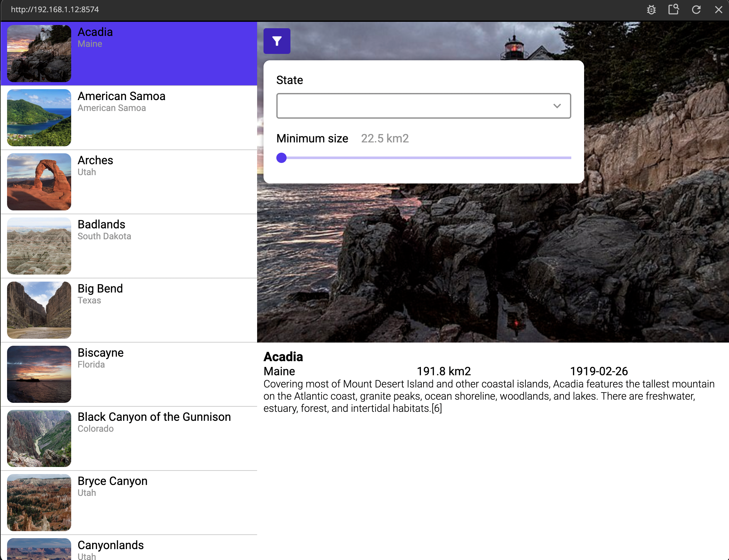Click Maine in the details panel
Screen dimensions: 729x560
click(x=279, y=371)
